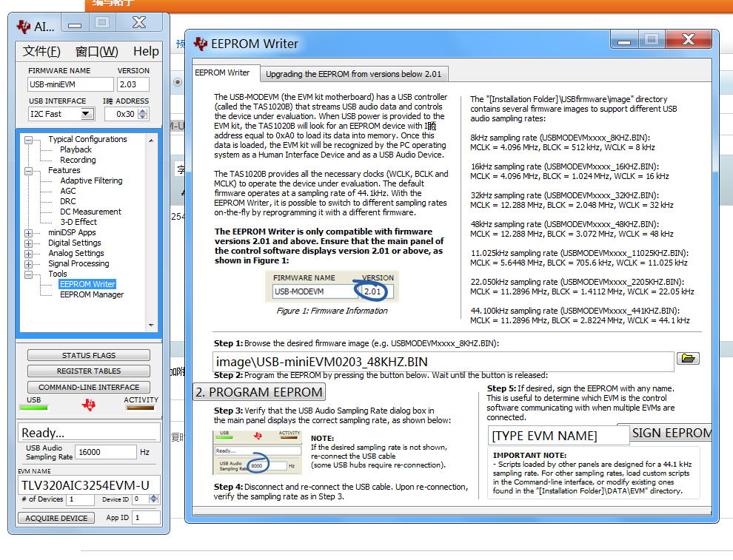Click the Figure 1 firmware information image
Viewport: 733px width, 560px height.
[332, 286]
